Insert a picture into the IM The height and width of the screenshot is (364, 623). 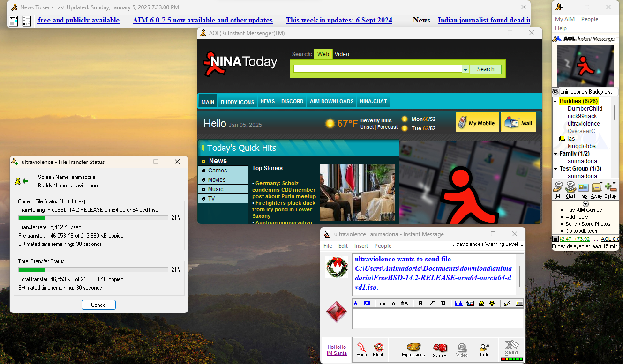[470, 304]
